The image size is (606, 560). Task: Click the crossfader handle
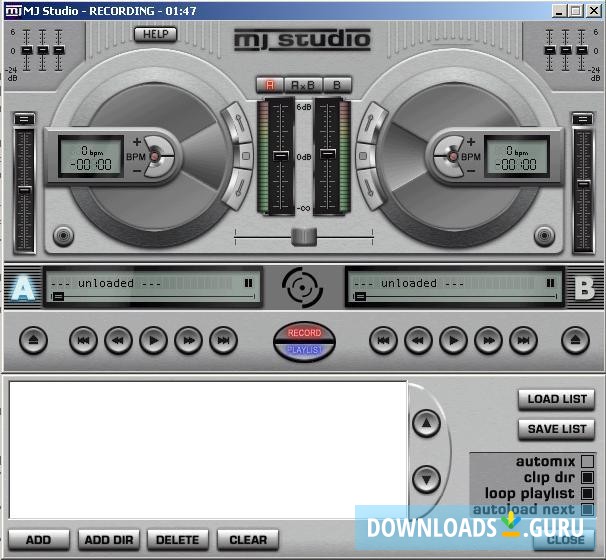tap(304, 237)
